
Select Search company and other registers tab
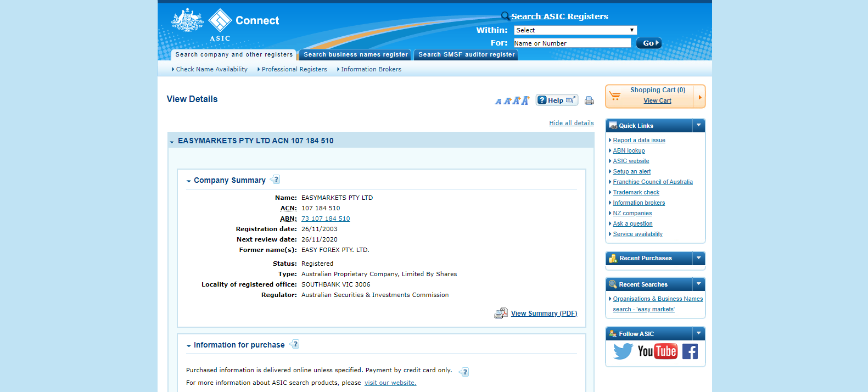[234, 55]
